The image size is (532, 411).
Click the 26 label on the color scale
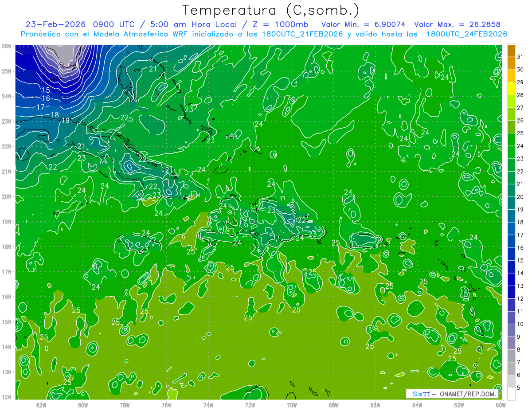(520, 121)
